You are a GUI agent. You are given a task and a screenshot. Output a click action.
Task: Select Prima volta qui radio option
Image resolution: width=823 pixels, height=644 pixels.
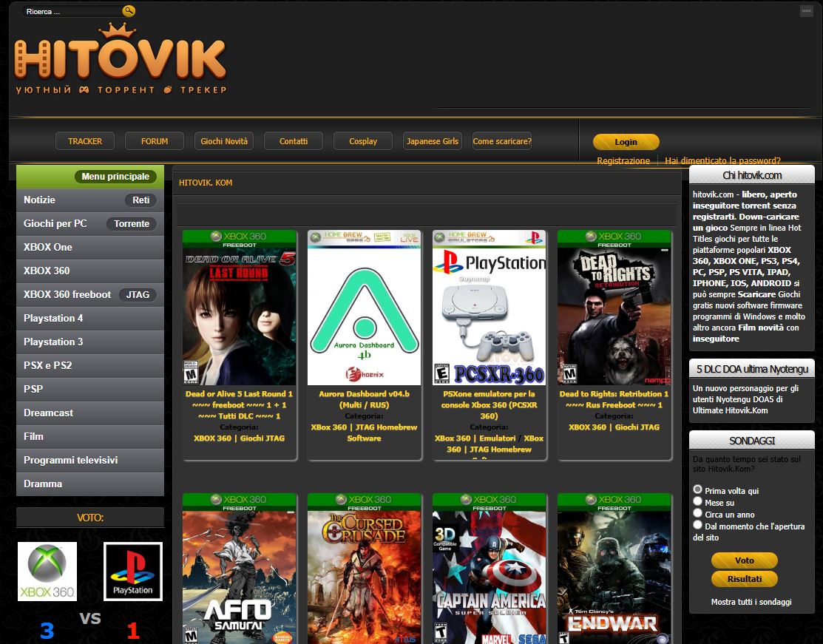tap(697, 489)
